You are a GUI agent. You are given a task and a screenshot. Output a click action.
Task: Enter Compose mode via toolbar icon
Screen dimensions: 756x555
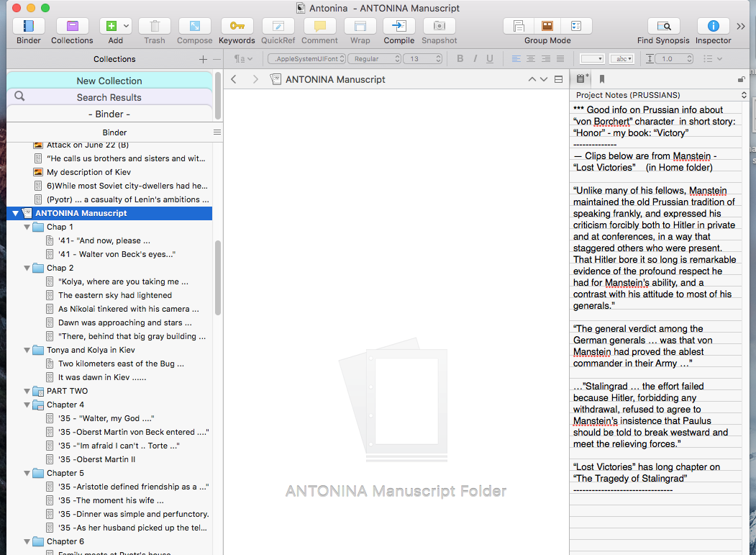click(x=195, y=26)
